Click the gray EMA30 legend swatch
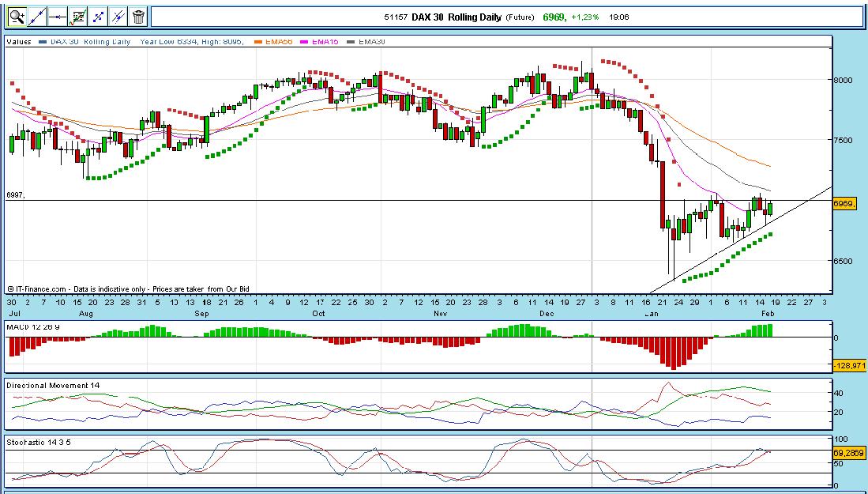Image resolution: width=868 pixels, height=494 pixels. (x=350, y=42)
